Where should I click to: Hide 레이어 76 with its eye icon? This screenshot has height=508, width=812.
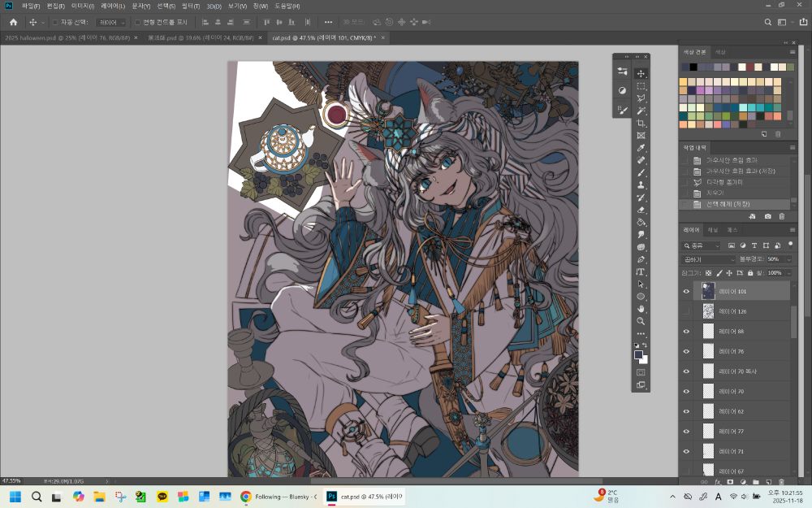pyautogui.click(x=686, y=351)
